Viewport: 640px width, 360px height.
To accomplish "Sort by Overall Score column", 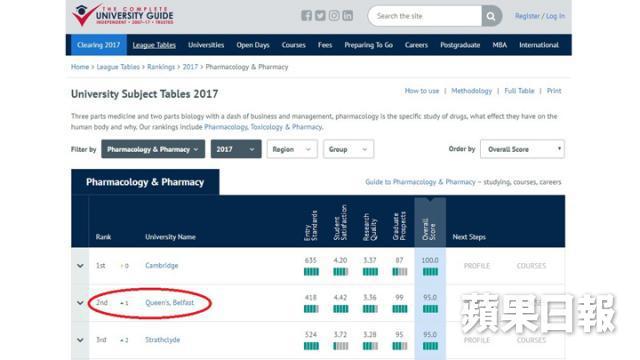I will [429, 229].
